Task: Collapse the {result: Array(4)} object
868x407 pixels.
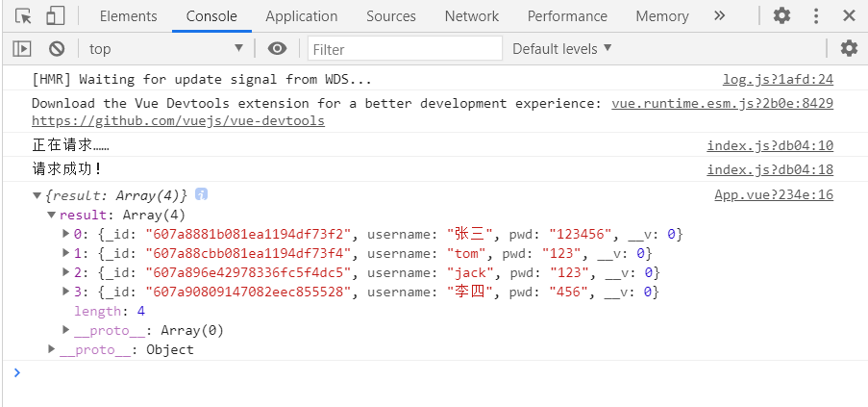Action: click(37, 195)
